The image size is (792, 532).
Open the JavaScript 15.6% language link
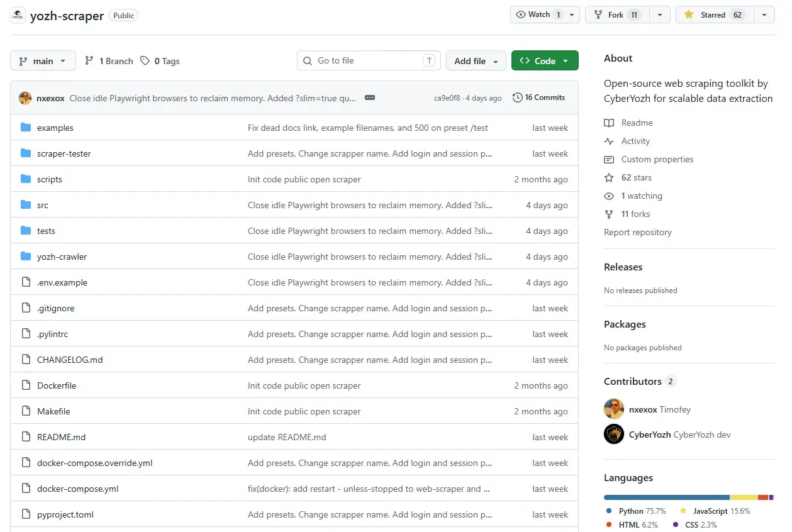click(x=715, y=511)
